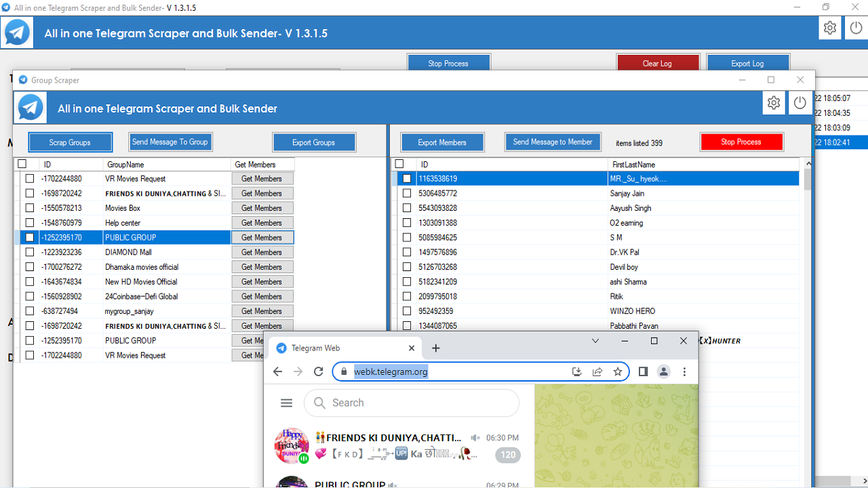Open the browser three-dot menu

(x=684, y=371)
